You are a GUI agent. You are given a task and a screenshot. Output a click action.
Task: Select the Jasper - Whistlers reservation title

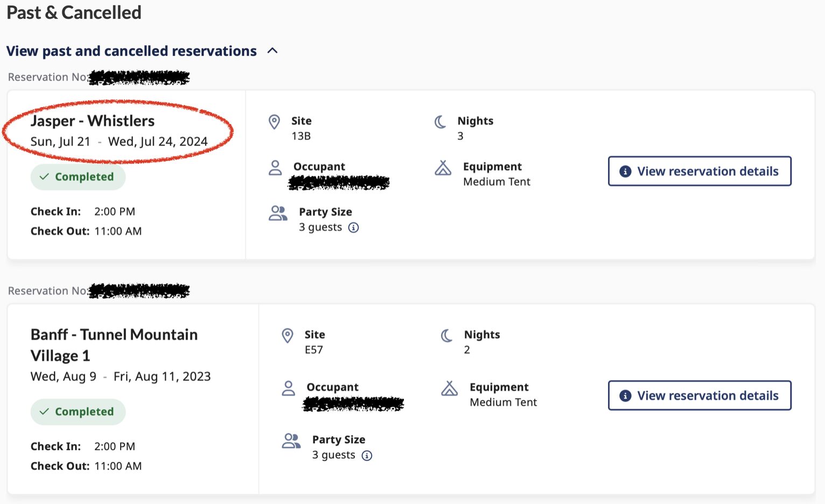(93, 121)
